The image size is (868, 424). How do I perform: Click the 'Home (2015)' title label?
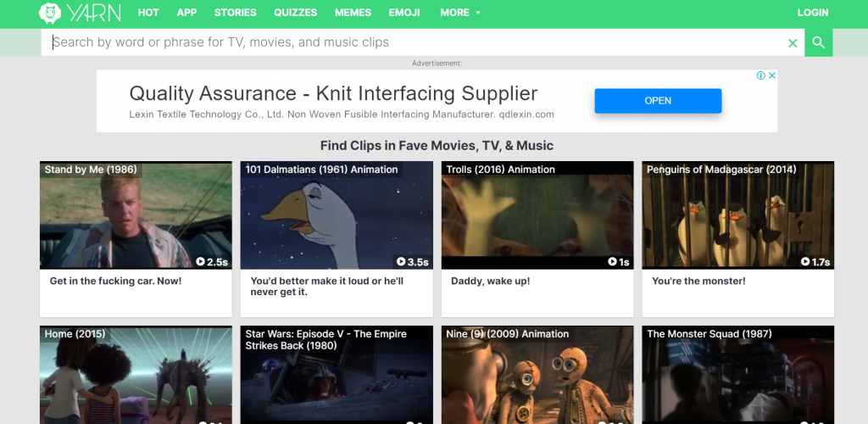click(75, 334)
